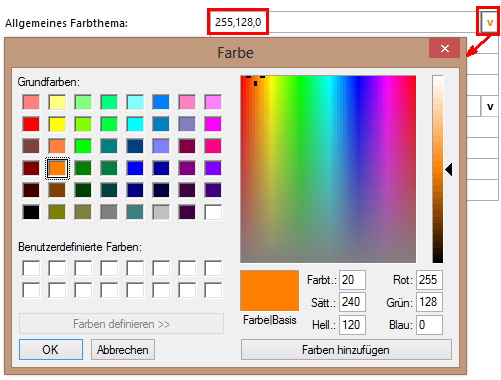Click the hue-saturation color spectrum field
Viewport: 501px width, 380px height.
328,169
